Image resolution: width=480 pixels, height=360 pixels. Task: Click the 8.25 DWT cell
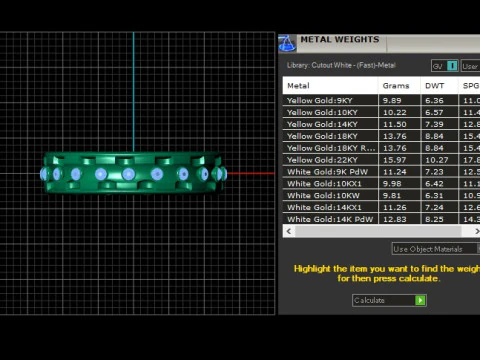[x=439, y=219]
